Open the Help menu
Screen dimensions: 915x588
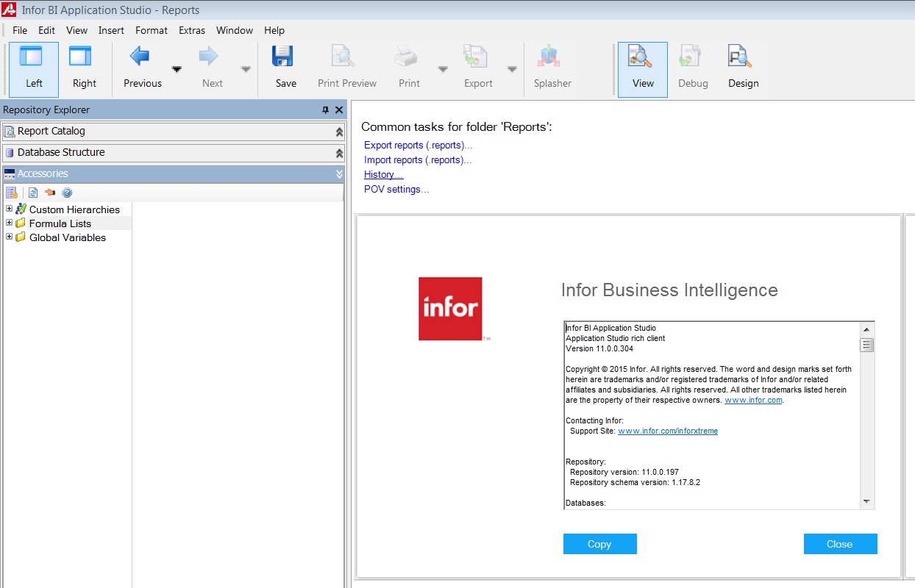pyautogui.click(x=274, y=30)
